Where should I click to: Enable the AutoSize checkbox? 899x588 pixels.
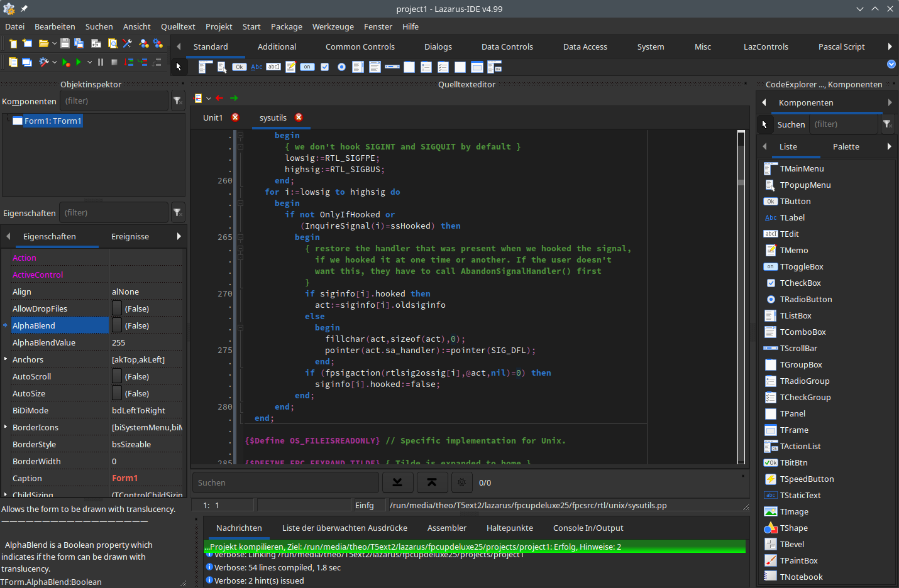(x=117, y=393)
